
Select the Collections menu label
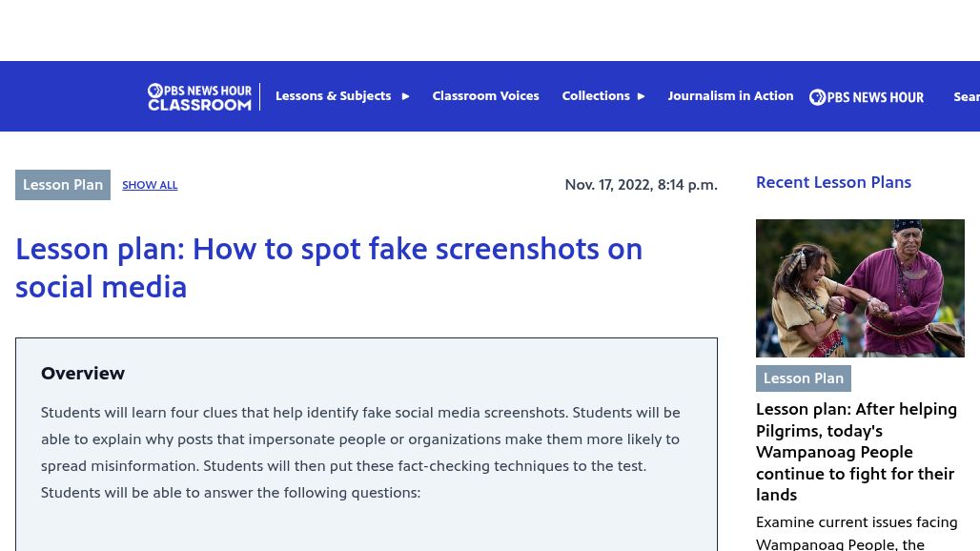click(x=595, y=96)
